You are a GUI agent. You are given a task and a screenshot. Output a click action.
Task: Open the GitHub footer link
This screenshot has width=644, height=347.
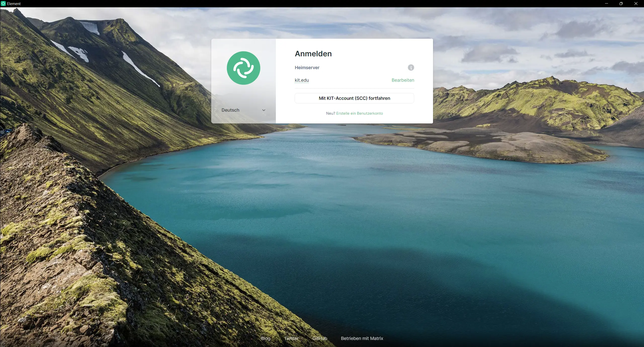[319, 338]
